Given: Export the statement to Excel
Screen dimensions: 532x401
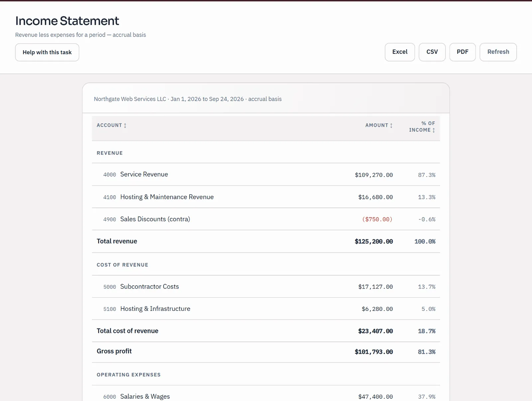Looking at the screenshot, I should [x=400, y=52].
